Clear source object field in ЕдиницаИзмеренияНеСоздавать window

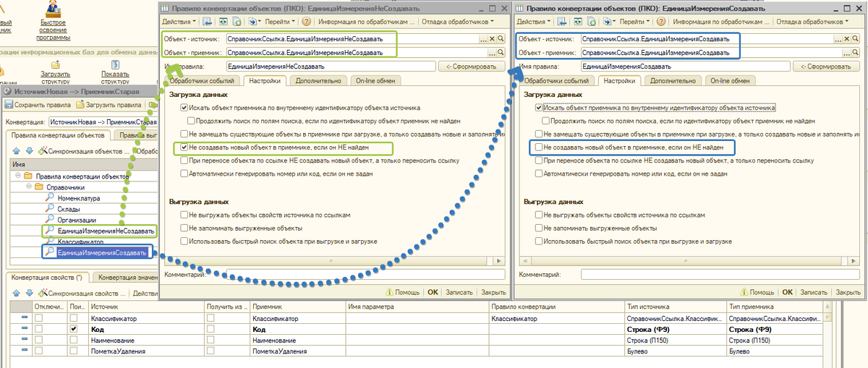point(492,38)
